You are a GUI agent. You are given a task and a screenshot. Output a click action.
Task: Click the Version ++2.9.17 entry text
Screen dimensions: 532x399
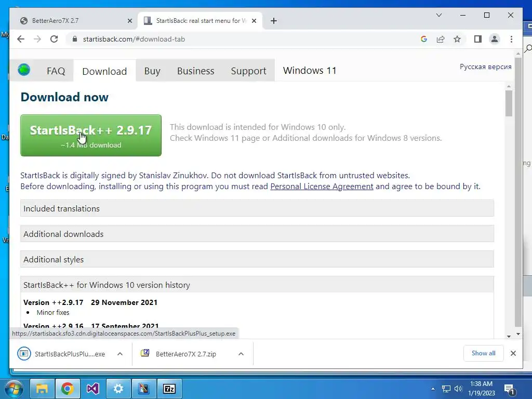click(x=90, y=302)
